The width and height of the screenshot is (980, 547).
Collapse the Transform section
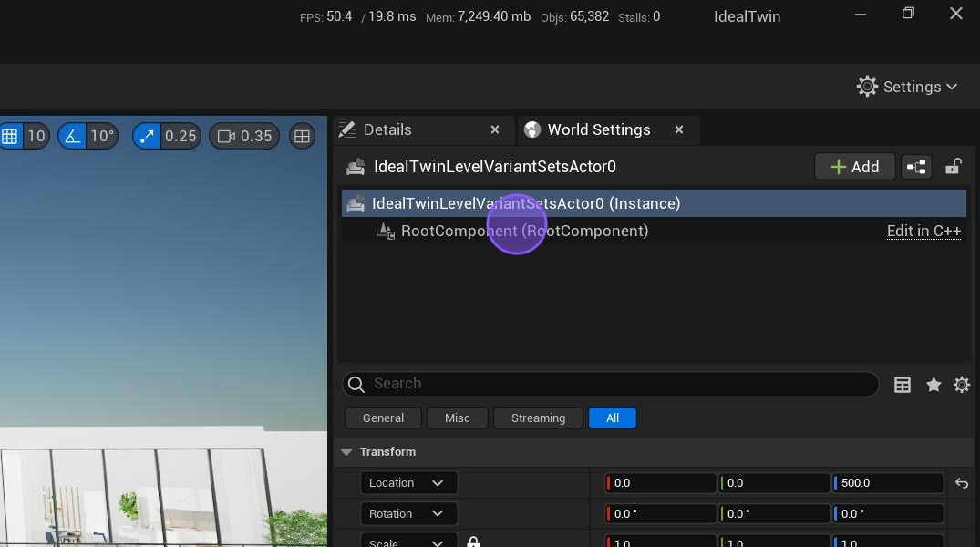coord(346,452)
